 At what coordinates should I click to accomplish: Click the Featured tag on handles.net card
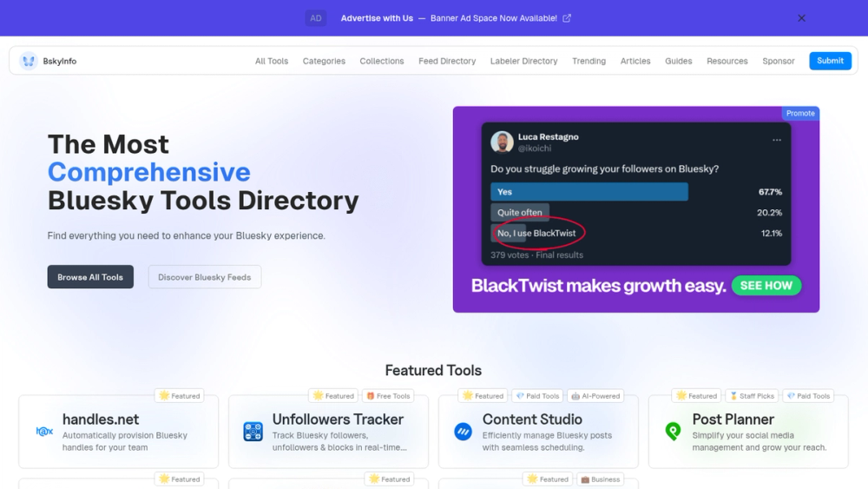coord(180,396)
